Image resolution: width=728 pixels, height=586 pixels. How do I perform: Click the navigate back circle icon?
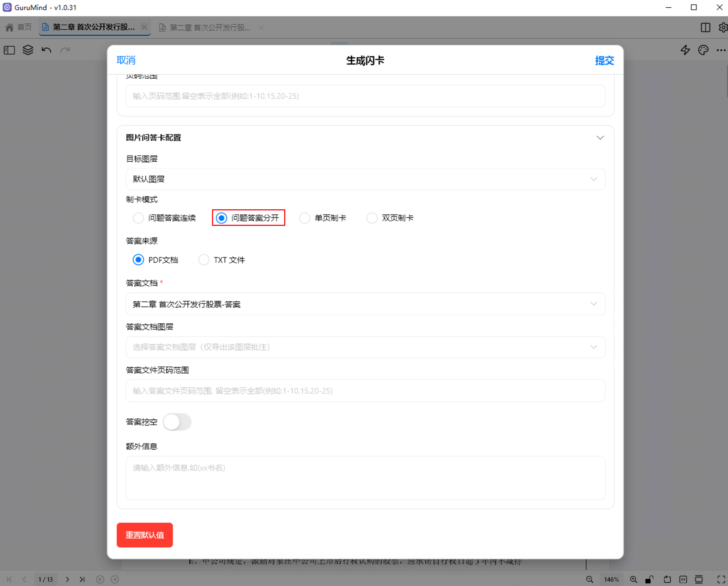tap(100, 579)
